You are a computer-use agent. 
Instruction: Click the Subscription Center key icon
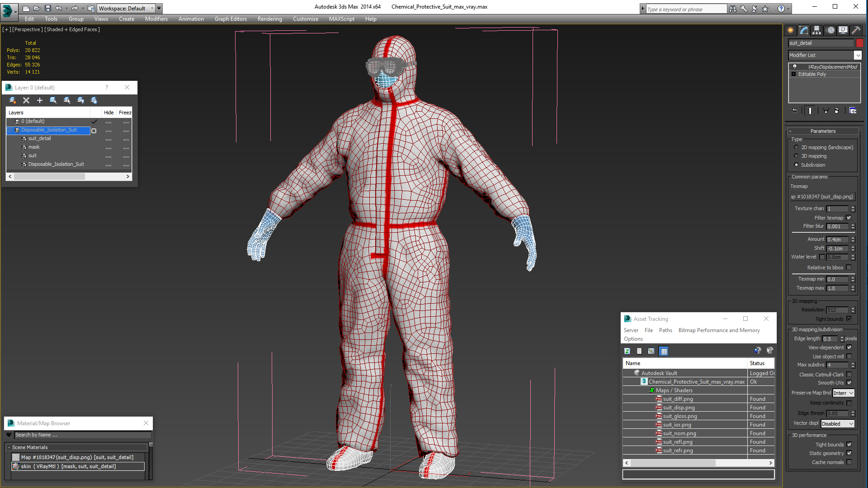(x=744, y=9)
